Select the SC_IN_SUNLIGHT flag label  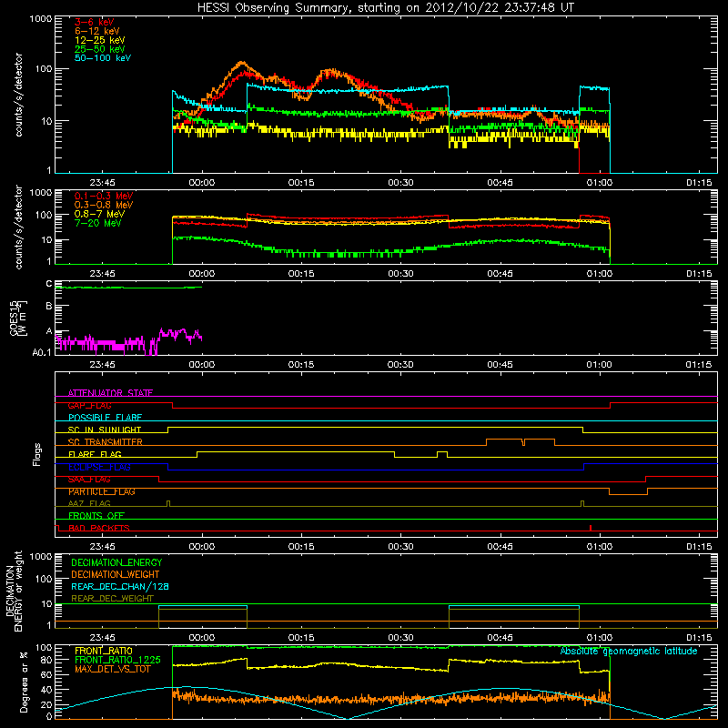(x=105, y=430)
